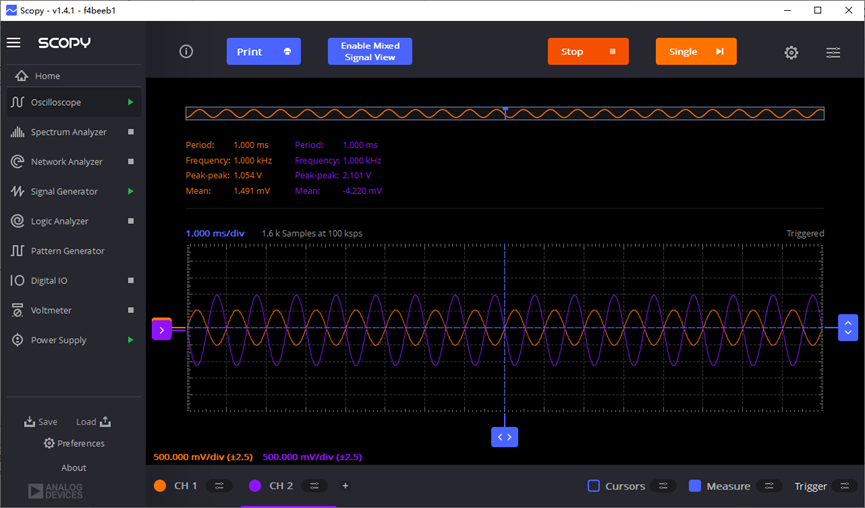Click the Save download icon
The image size is (865, 508).
(x=29, y=421)
